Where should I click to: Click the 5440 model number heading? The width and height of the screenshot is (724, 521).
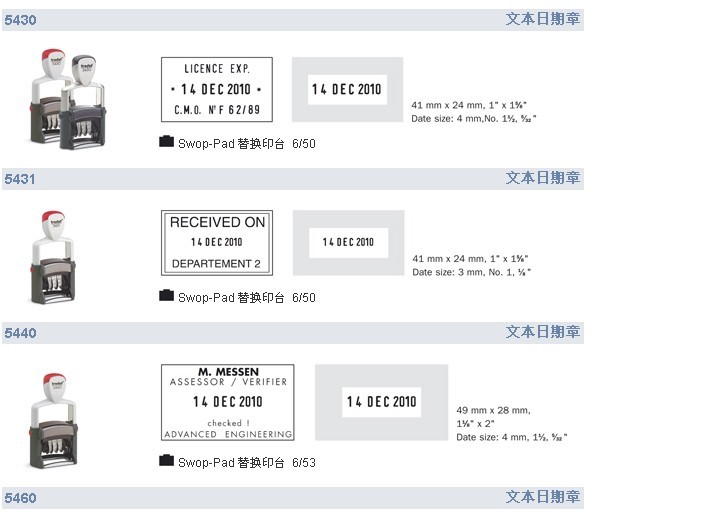tap(20, 333)
